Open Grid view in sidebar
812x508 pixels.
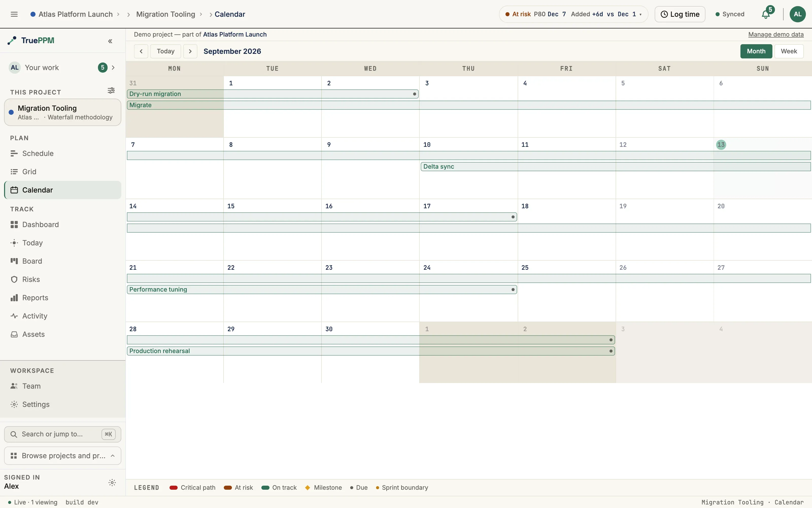63,172
